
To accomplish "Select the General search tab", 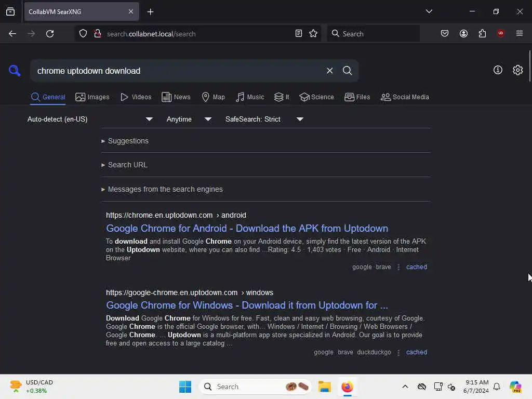I will [x=48, y=97].
